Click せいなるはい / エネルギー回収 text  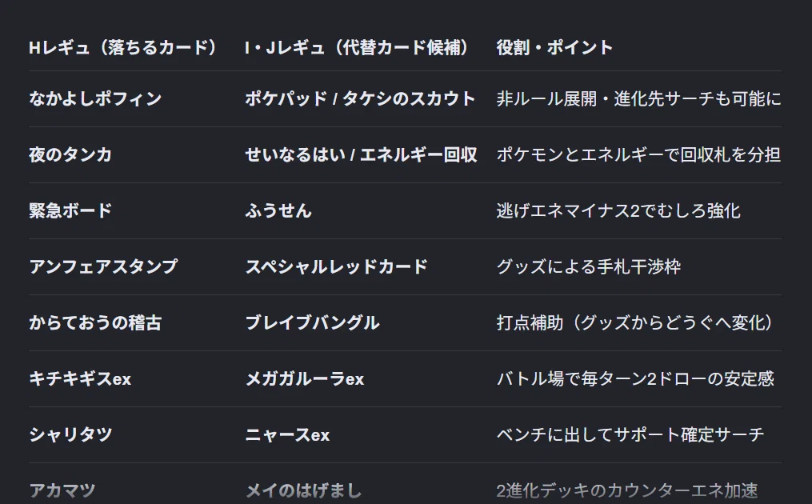tap(361, 154)
